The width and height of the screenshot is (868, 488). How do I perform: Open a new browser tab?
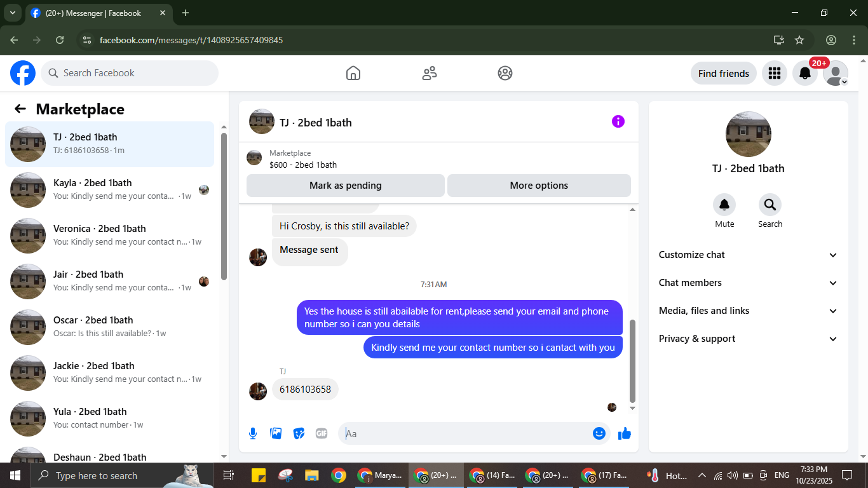186,13
